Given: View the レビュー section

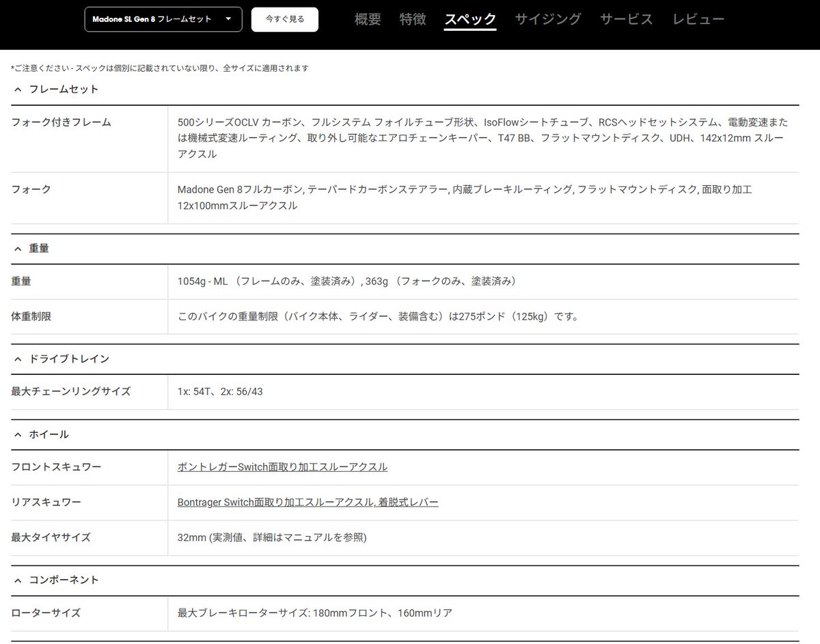Looking at the screenshot, I should click(698, 19).
